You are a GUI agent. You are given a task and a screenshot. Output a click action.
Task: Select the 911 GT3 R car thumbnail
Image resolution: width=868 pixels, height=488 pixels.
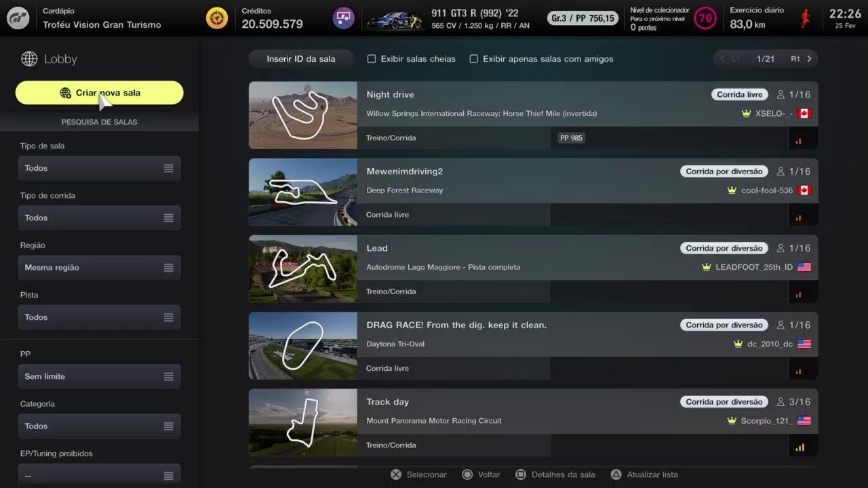pos(395,19)
